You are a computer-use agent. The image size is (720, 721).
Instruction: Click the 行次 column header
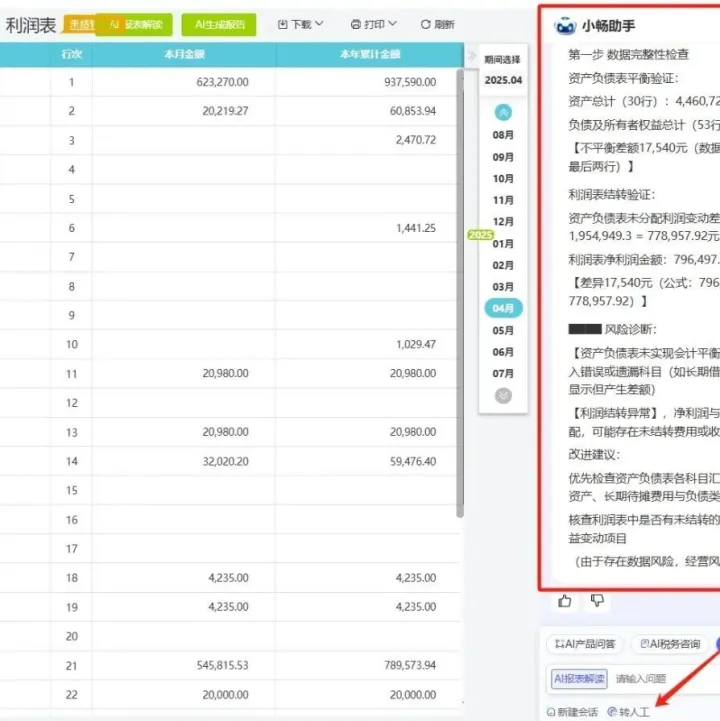(71, 54)
